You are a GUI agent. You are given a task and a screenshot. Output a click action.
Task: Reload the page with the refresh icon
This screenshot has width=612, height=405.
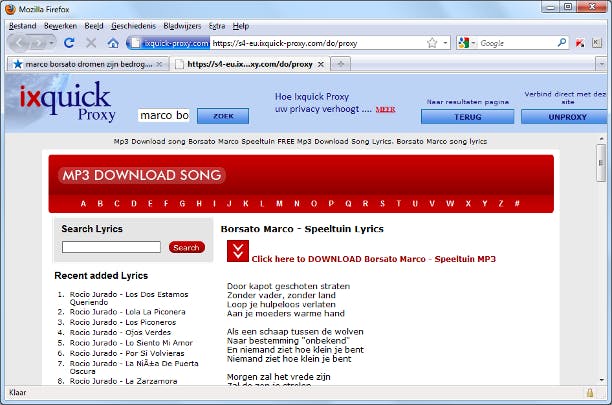69,43
